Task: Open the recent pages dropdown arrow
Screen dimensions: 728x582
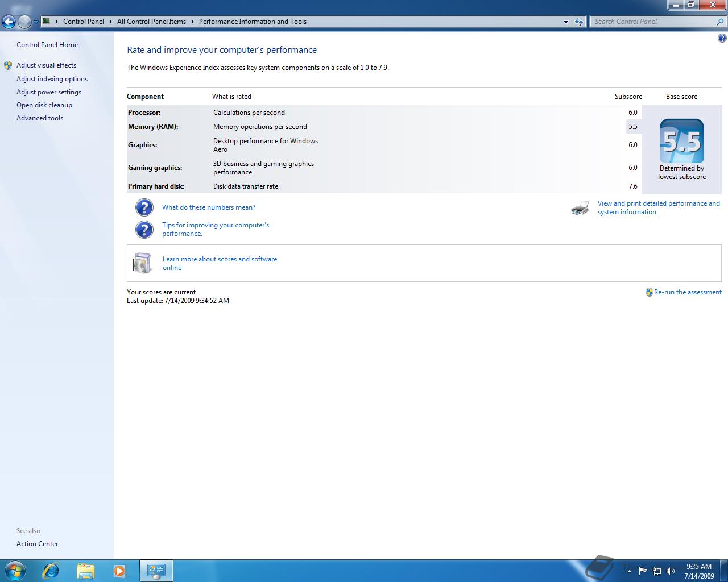Action: pyautogui.click(x=36, y=22)
